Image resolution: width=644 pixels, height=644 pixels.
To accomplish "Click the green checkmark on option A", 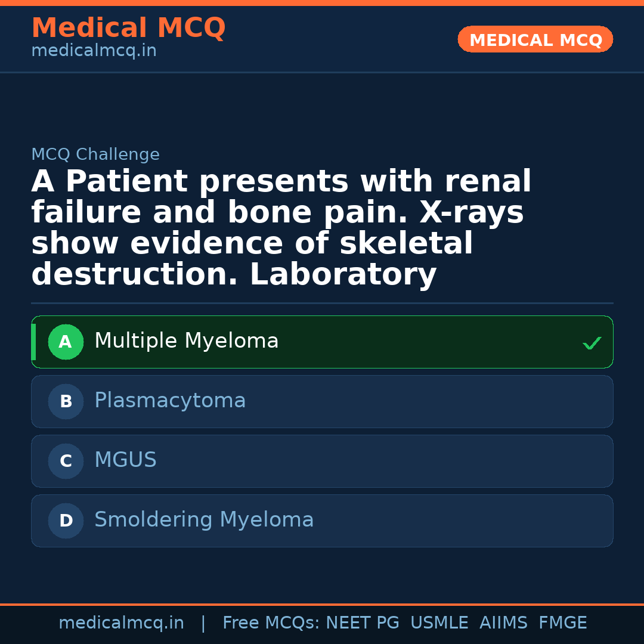I will click(x=592, y=343).
